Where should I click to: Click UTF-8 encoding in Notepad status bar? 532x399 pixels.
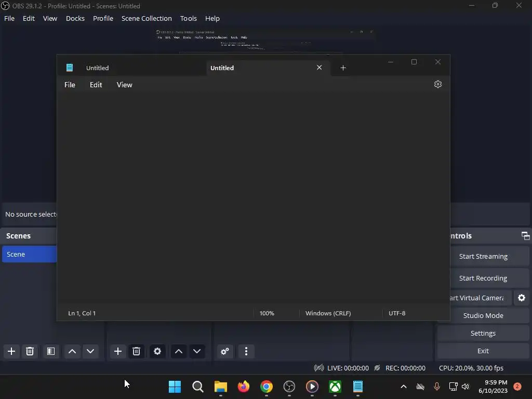pos(397,313)
